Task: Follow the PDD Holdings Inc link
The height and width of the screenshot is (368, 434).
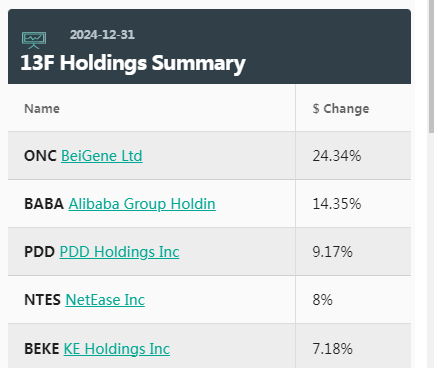Action: click(119, 252)
